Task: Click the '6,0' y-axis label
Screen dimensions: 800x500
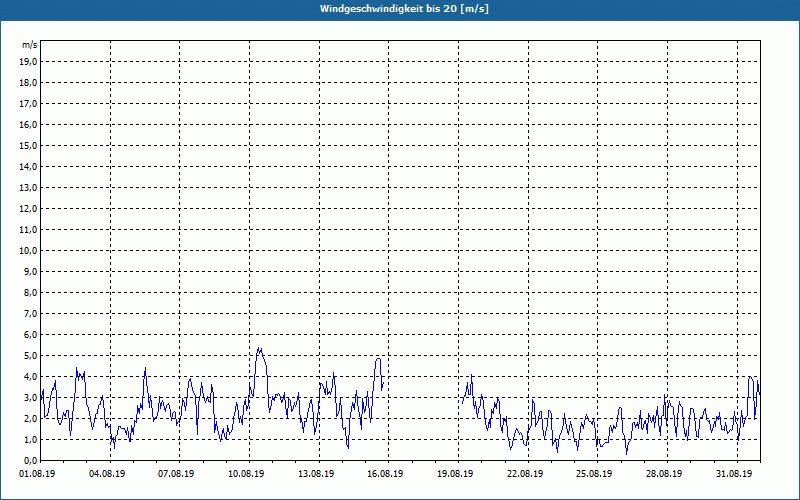Action: [31, 334]
